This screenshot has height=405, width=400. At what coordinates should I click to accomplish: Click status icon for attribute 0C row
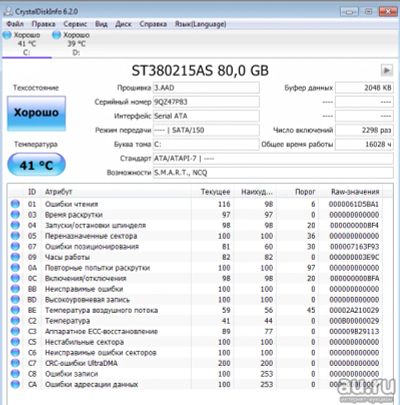(15, 278)
